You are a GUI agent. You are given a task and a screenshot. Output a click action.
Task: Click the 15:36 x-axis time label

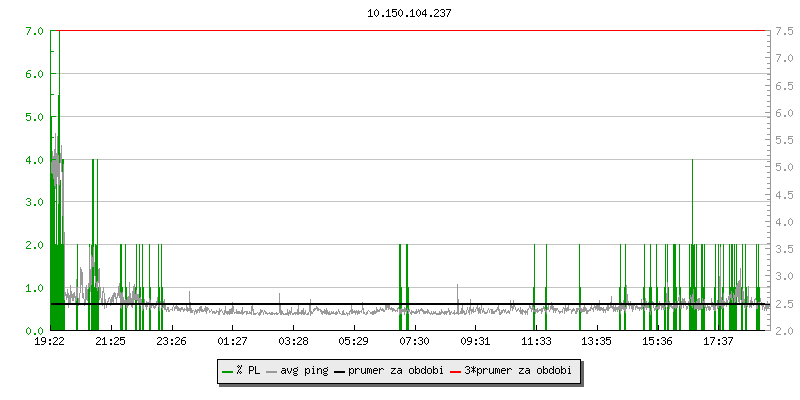click(x=658, y=342)
